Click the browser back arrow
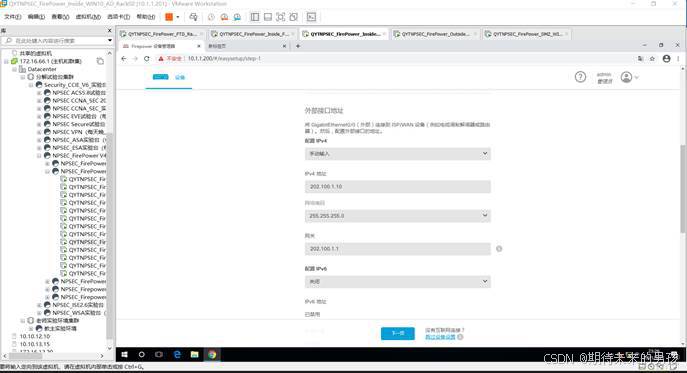The height and width of the screenshot is (373, 687). click(124, 58)
